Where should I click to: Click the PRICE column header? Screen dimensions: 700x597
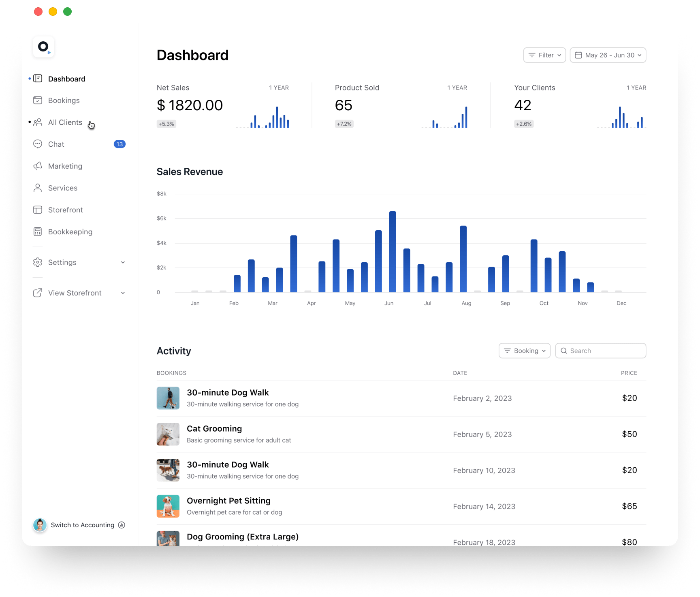pyautogui.click(x=629, y=373)
